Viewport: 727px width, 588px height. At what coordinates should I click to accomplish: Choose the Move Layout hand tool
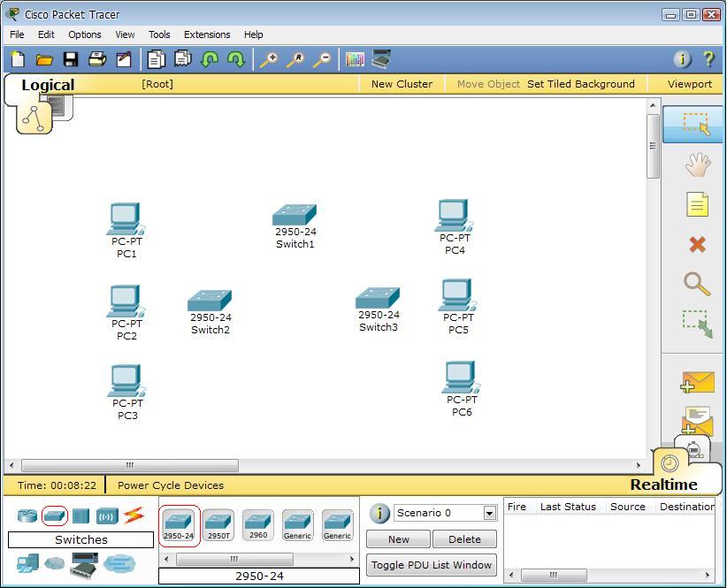tap(697, 165)
